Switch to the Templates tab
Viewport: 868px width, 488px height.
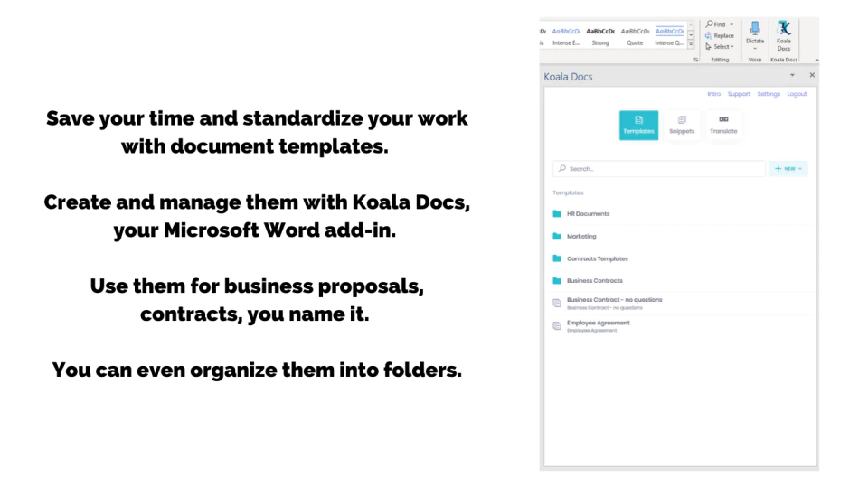point(638,125)
